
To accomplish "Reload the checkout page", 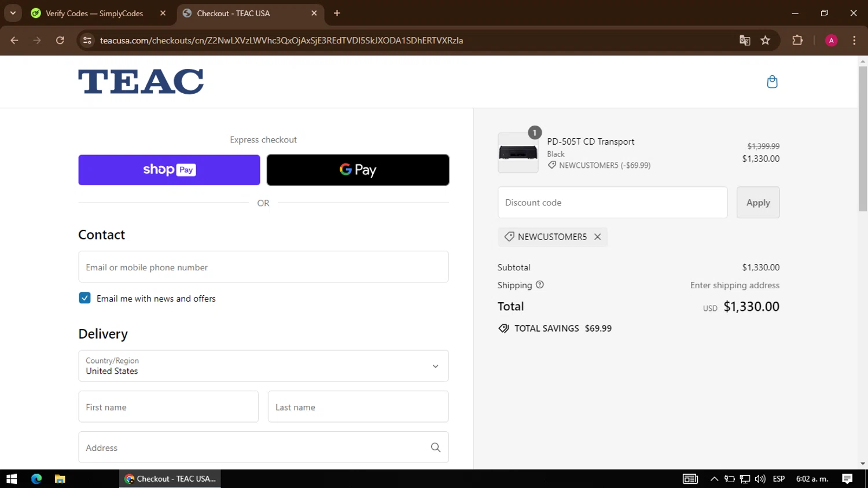I will click(60, 41).
